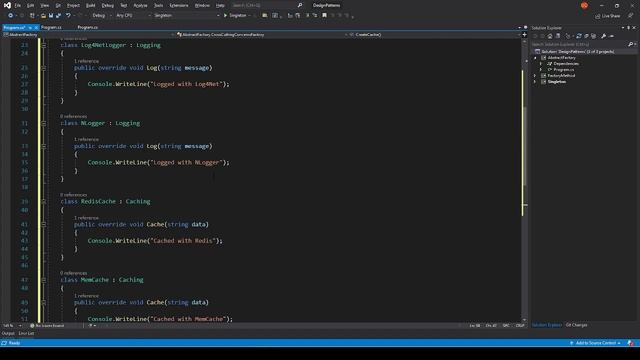Click Collapse All icon in Solution Explorer
Image resolution: width=640 pixels, height=360 pixels.
586,36
